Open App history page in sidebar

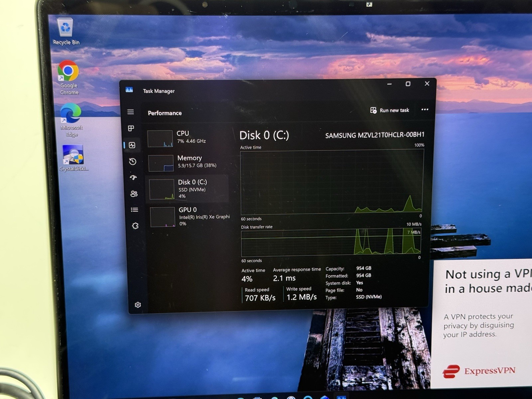point(133,162)
